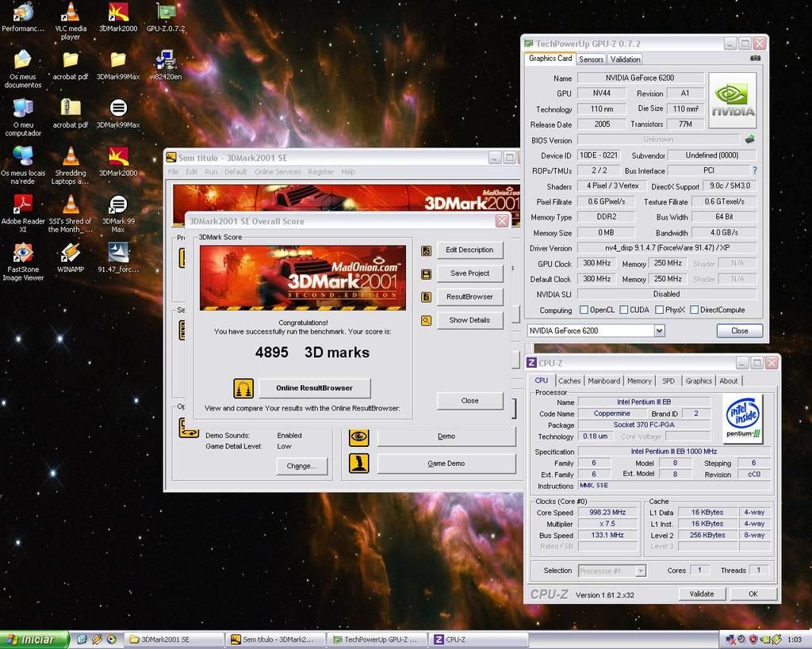
Task: Click the floppy icon beside Save Project
Action: 426,273
